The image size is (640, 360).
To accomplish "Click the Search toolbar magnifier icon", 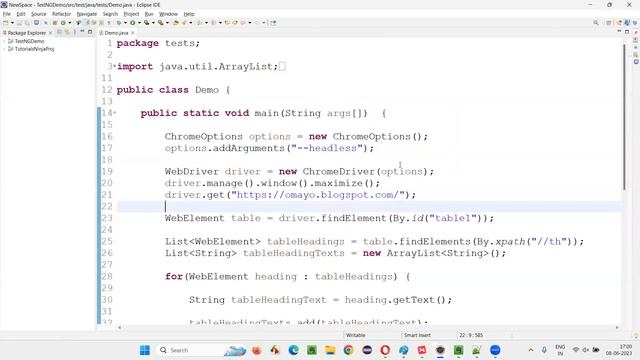I will 596,23.
